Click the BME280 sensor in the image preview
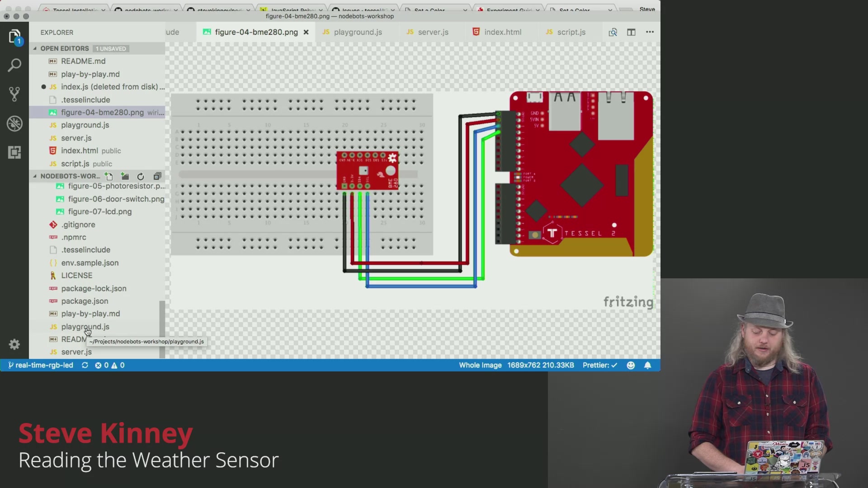The image size is (868, 488). (x=368, y=171)
